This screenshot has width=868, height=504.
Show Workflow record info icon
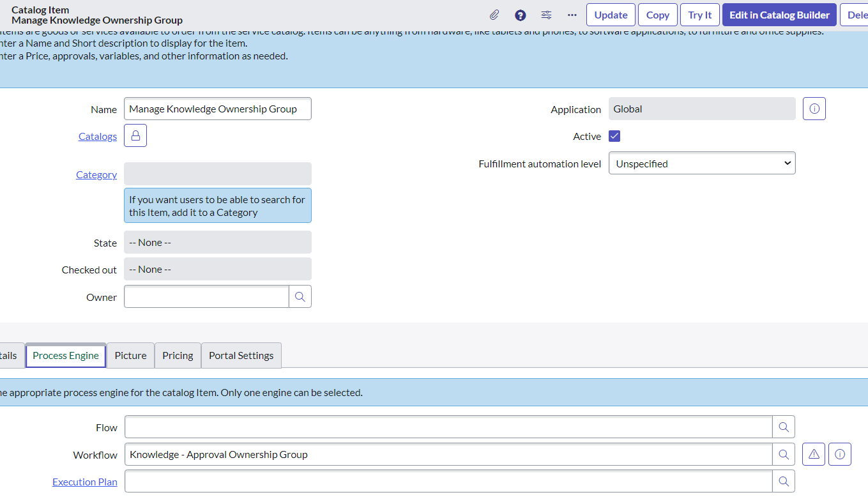840,454
